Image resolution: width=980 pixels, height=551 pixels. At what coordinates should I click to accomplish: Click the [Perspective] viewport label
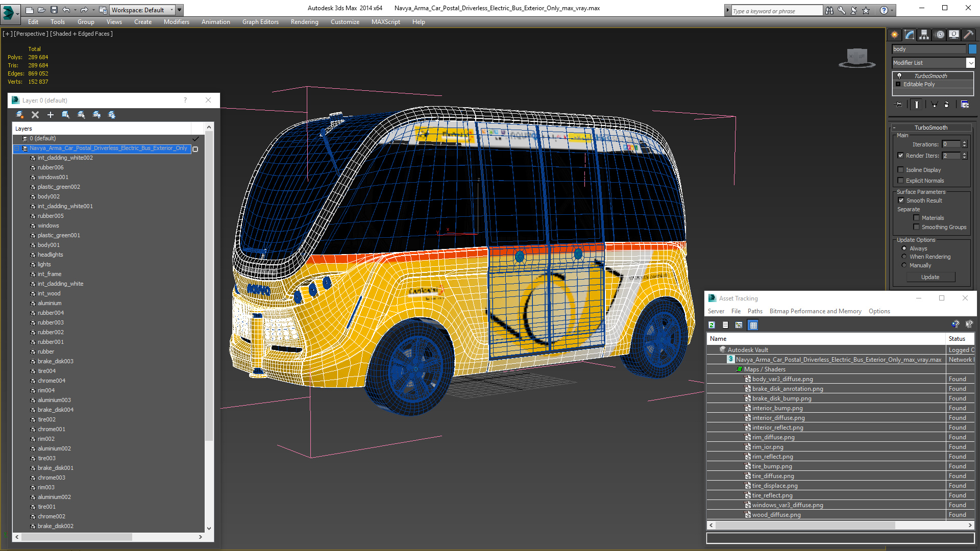pos(31,34)
